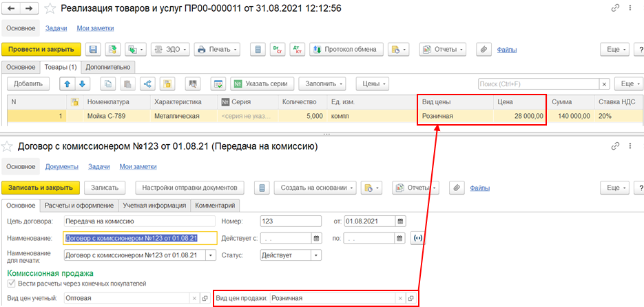644x307 pixels.
Task: Click Записать и закрыть button
Action: click(x=41, y=187)
